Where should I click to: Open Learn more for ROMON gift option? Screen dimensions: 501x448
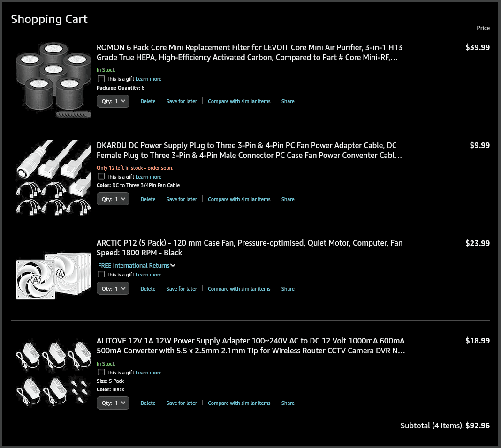click(149, 79)
